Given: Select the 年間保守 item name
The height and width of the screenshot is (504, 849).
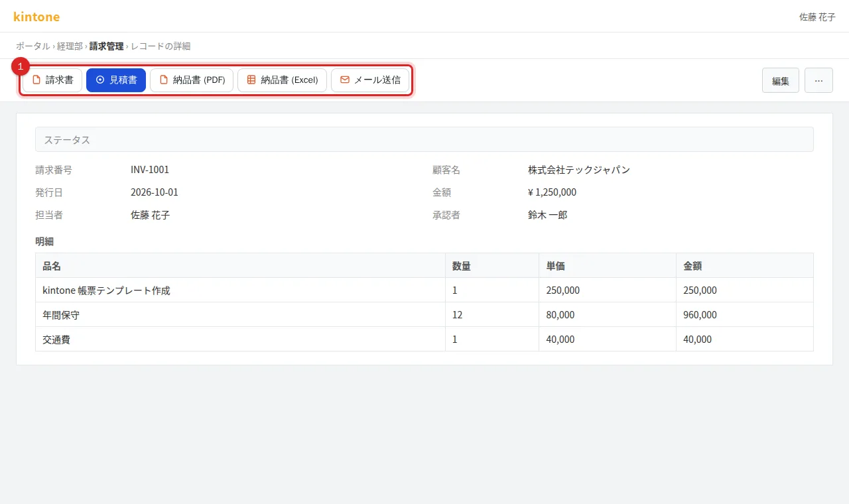Looking at the screenshot, I should [x=61, y=315].
